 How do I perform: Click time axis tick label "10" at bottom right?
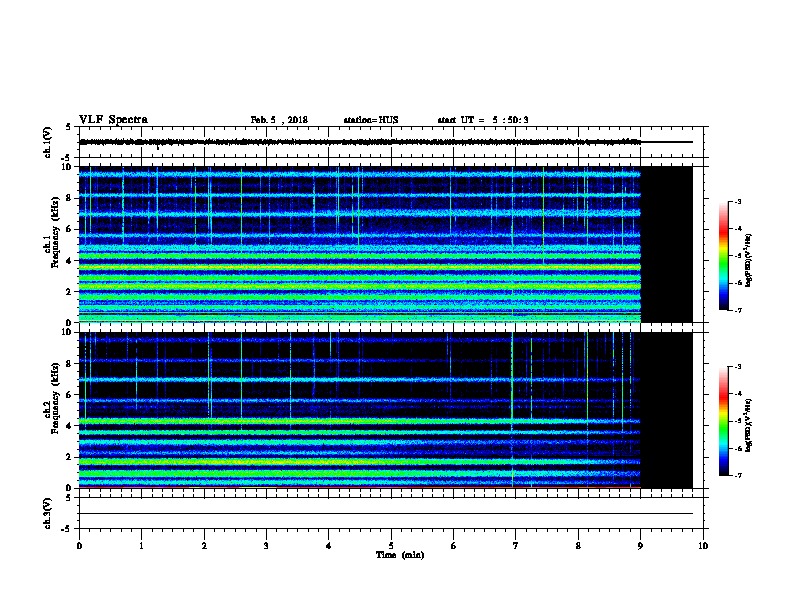pyautogui.click(x=703, y=545)
